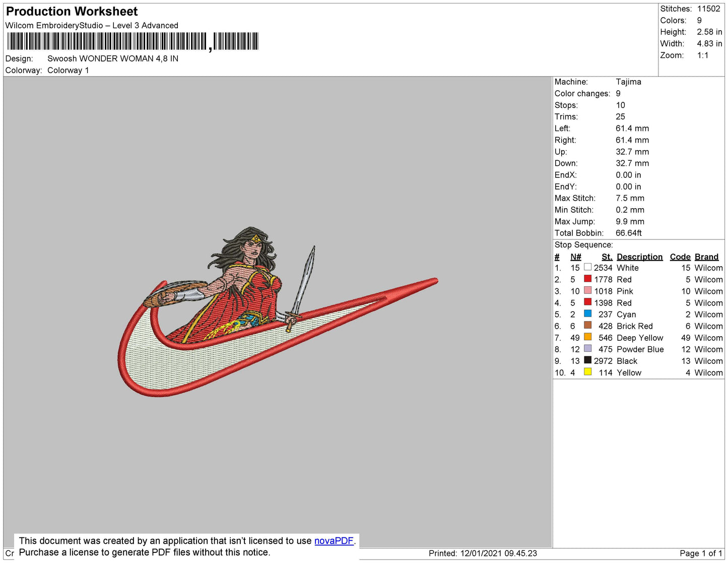The width and height of the screenshot is (728, 563).
Task: Select the Black thread color swatch
Action: point(587,360)
